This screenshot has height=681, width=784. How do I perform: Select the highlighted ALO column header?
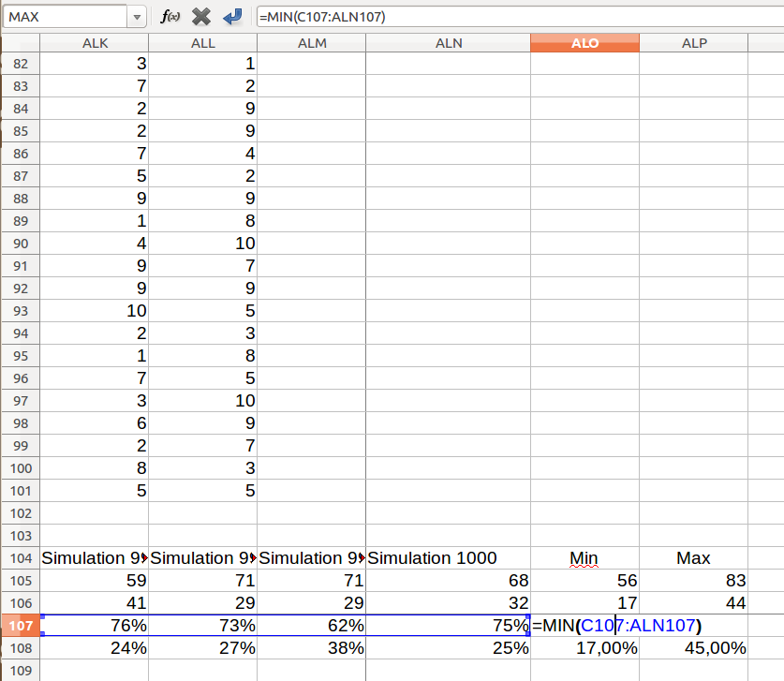584,43
